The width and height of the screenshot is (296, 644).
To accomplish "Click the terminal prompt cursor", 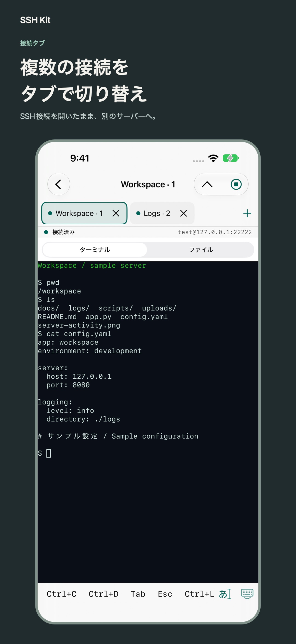I will 49,453.
